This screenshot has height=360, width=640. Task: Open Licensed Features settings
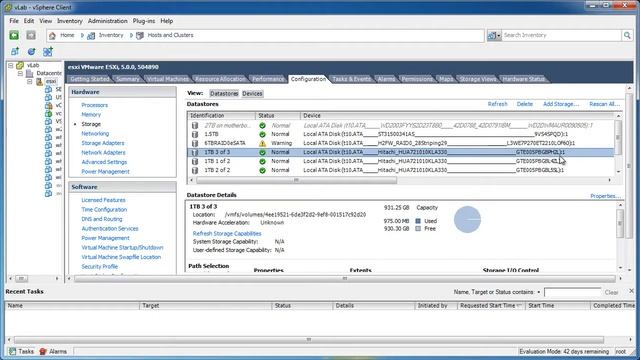click(x=103, y=200)
